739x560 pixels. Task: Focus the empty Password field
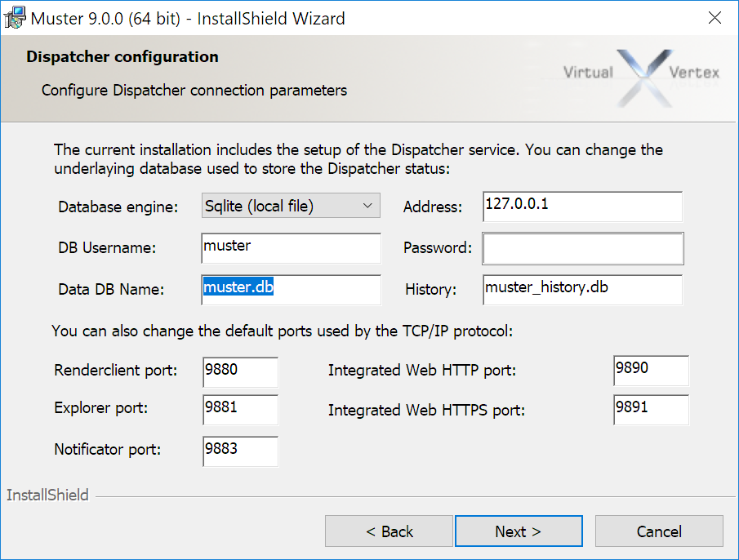click(582, 248)
